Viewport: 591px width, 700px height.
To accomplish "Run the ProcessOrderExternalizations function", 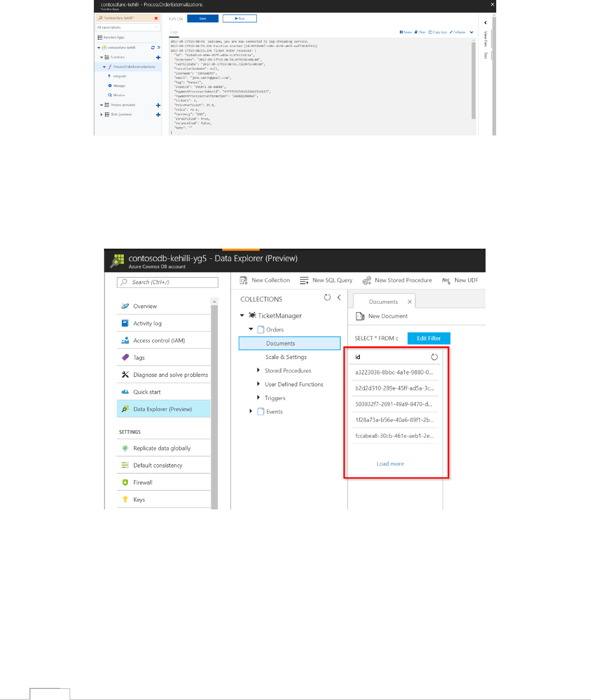I will click(x=239, y=18).
